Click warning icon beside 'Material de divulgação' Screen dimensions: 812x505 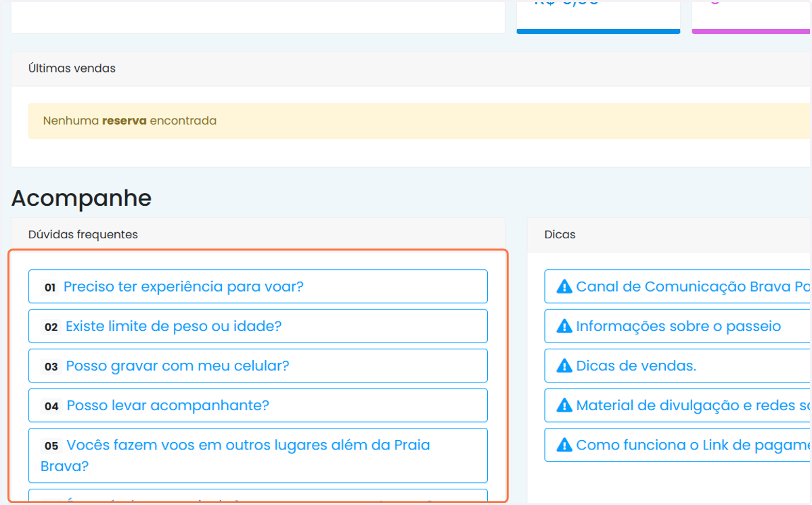coord(564,405)
